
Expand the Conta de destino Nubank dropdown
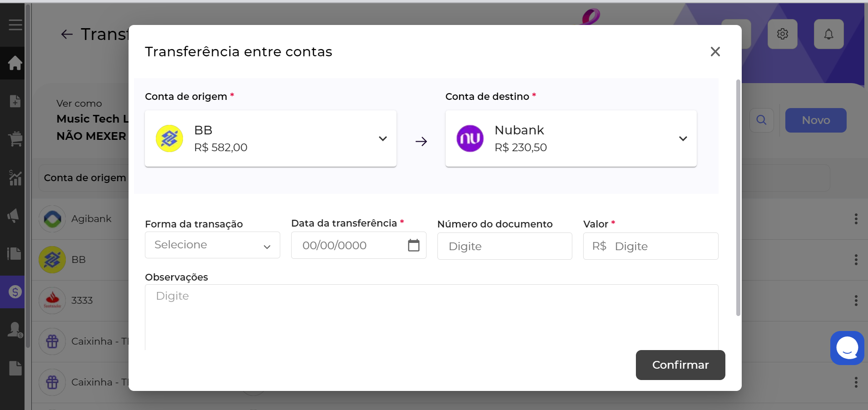coord(683,138)
